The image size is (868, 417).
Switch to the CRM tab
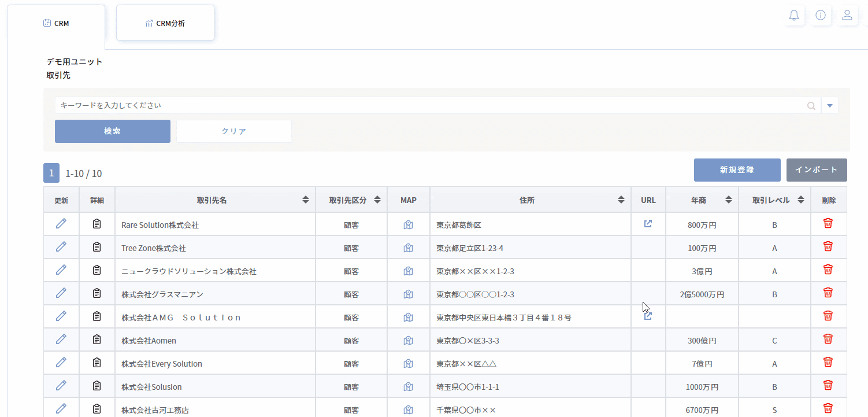click(x=56, y=24)
